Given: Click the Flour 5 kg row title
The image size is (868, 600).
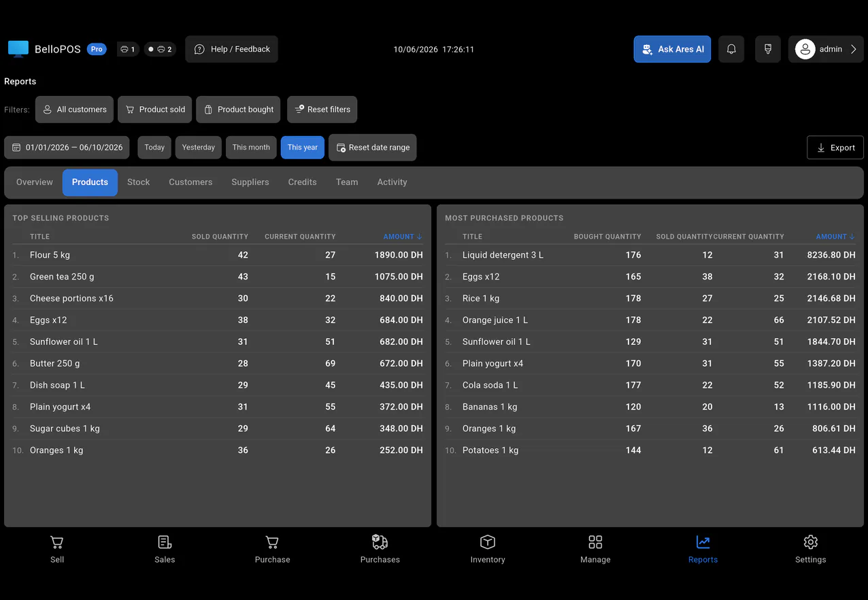Looking at the screenshot, I should coord(50,255).
